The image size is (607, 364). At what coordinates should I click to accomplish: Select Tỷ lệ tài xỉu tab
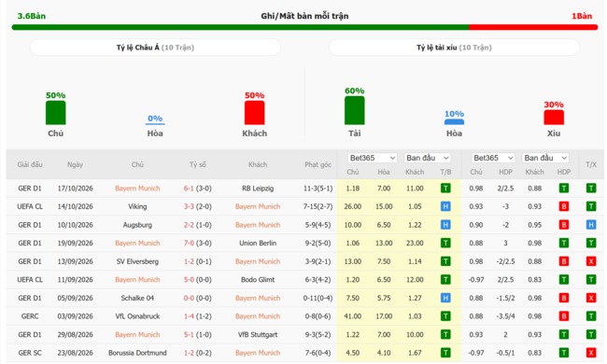454,48
